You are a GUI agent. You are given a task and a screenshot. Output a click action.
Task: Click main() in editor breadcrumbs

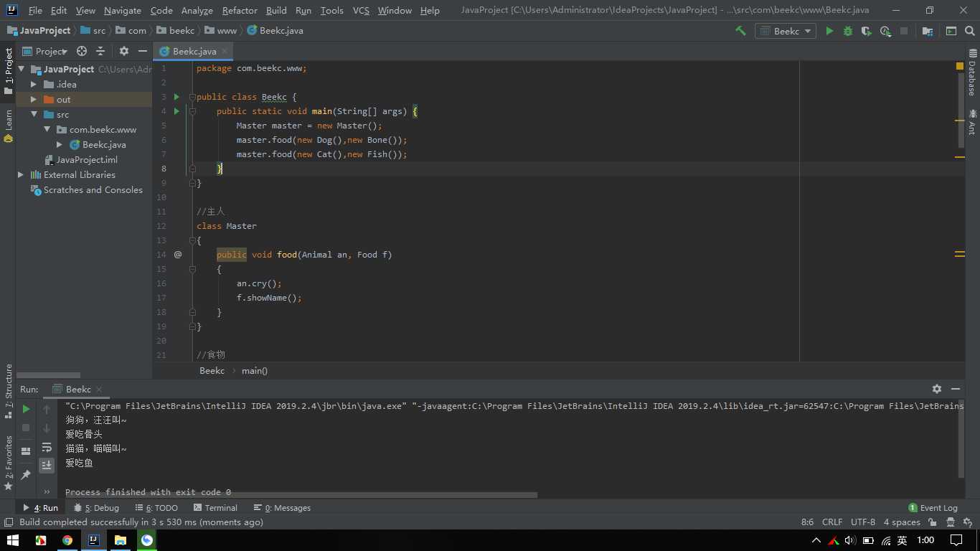255,371
